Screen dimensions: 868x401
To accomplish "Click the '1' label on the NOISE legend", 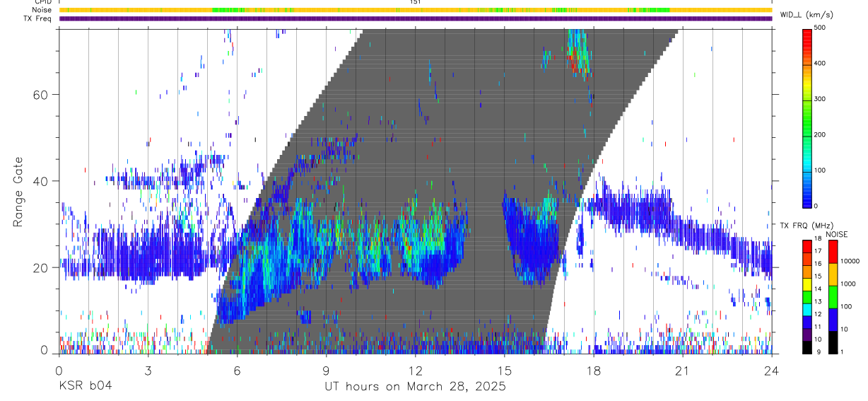I will point(842,351).
